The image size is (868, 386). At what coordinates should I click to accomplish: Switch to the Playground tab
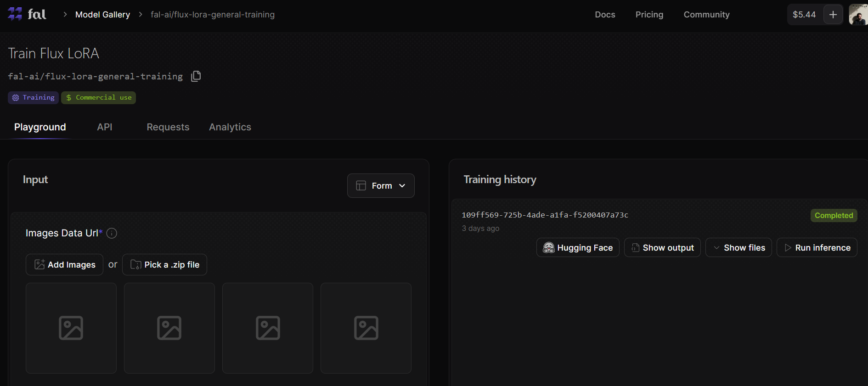(x=40, y=127)
